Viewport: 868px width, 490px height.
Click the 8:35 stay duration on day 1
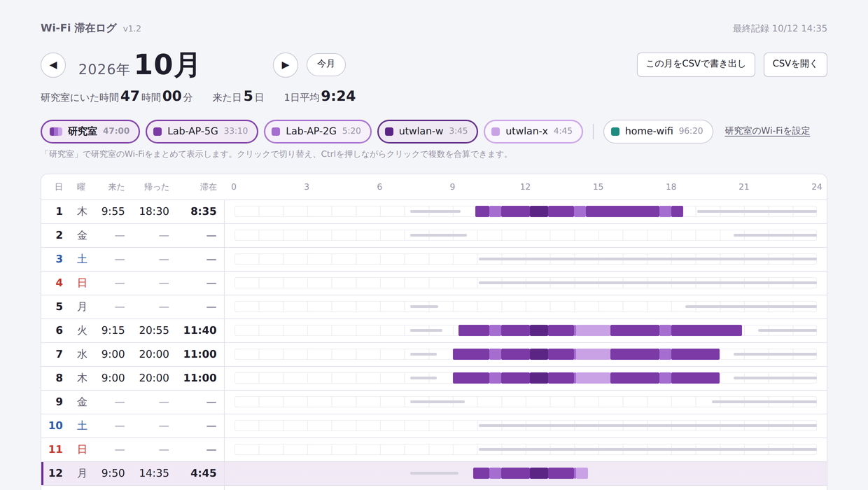(x=204, y=211)
